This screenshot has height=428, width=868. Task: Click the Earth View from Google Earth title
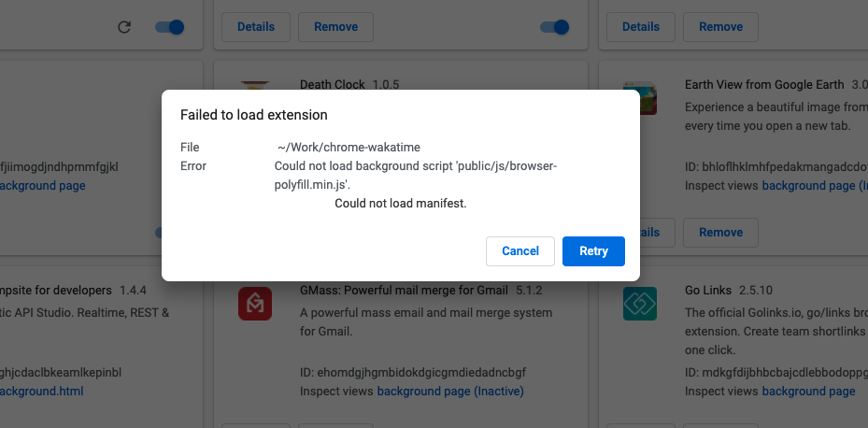764,85
